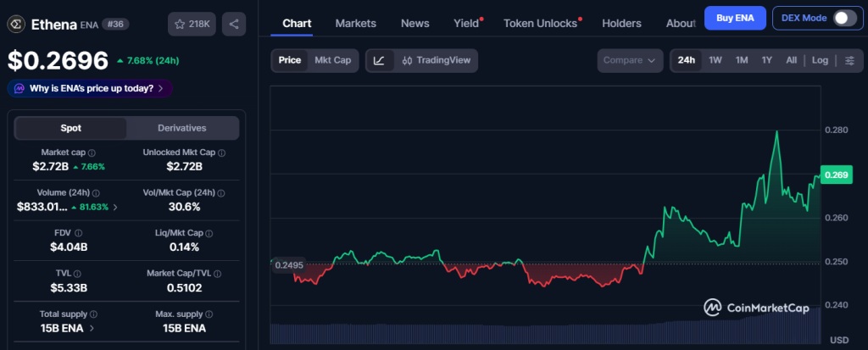
Task: Switch to the Spot tab
Action: pyautogui.click(x=71, y=128)
